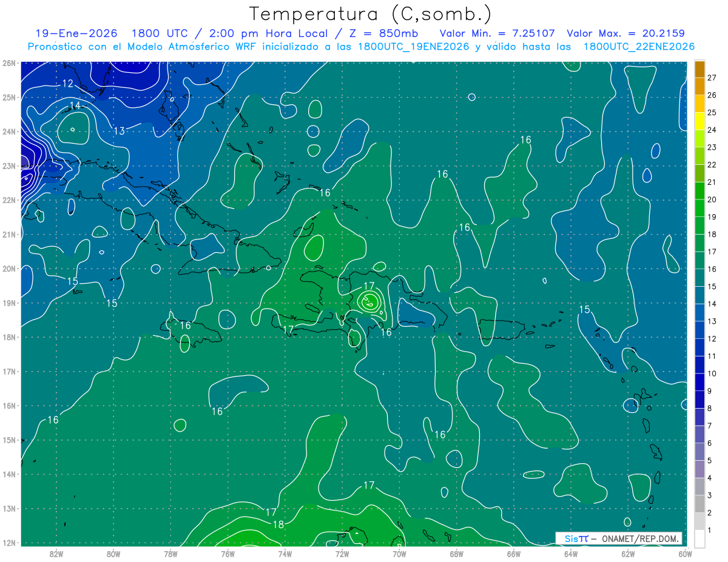
Task: Click the "74W" longitude axis label
Action: tap(285, 554)
